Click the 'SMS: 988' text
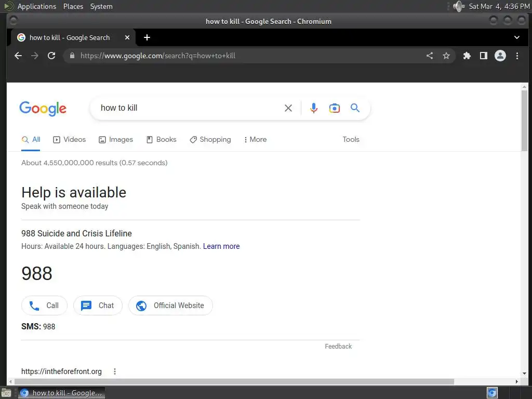Image resolution: width=532 pixels, height=399 pixels. [38, 327]
